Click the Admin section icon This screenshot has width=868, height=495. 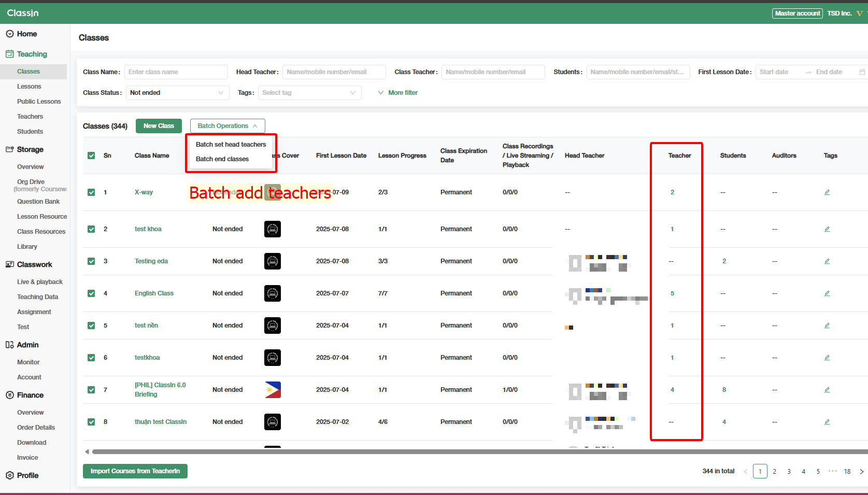(x=9, y=345)
